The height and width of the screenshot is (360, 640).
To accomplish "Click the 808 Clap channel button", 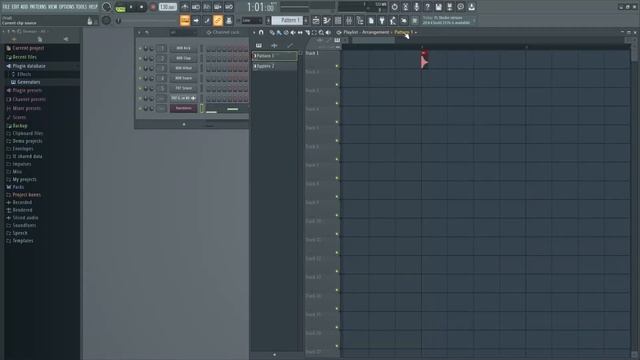I will [x=183, y=58].
